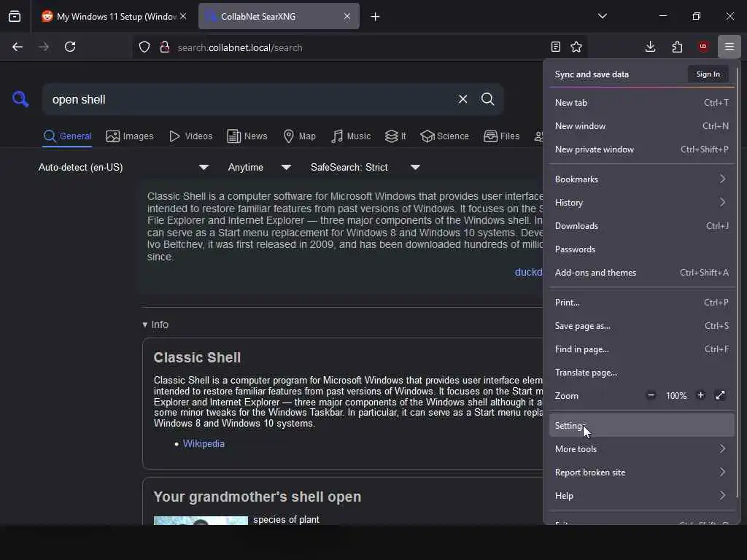Viewport: 747px width, 560px height.
Task: Open Downloads from the menu
Action: pyautogui.click(x=642, y=226)
